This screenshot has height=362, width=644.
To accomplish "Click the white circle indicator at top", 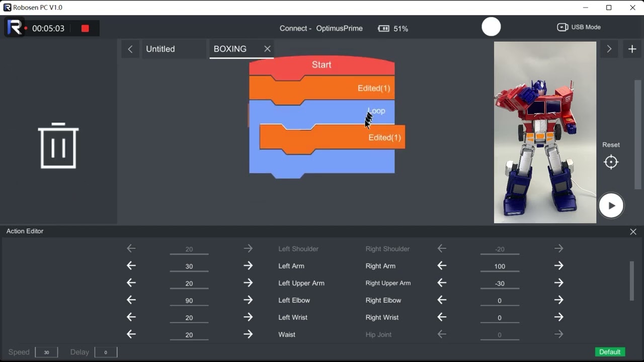I will [x=491, y=27].
